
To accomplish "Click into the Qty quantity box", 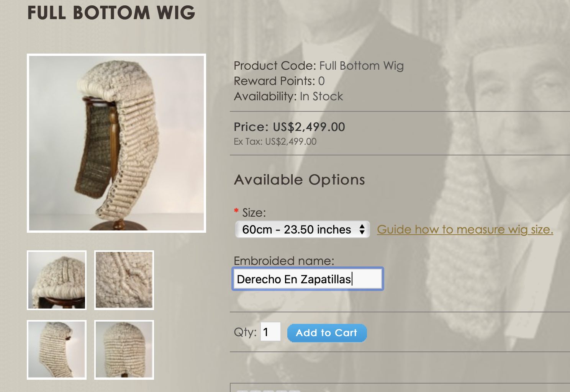I will [270, 332].
